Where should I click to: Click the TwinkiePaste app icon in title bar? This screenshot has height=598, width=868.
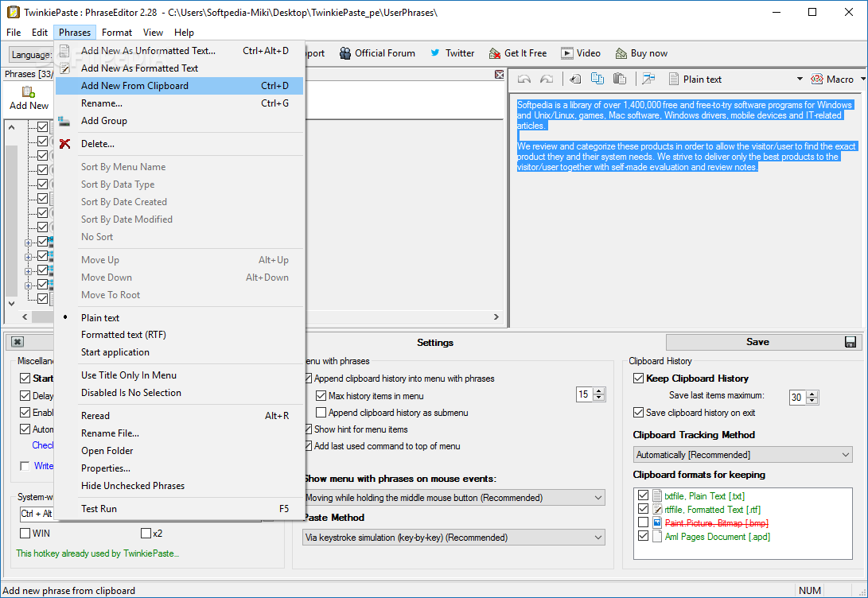pos(13,12)
